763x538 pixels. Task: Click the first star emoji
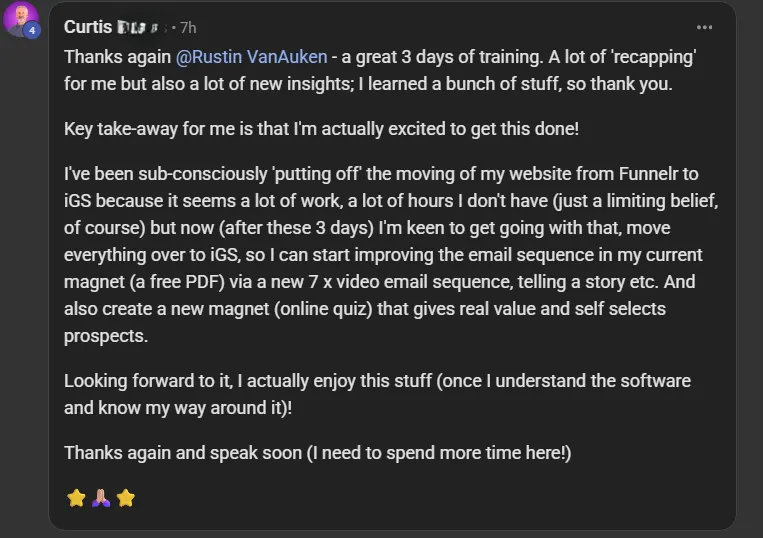tap(76, 497)
